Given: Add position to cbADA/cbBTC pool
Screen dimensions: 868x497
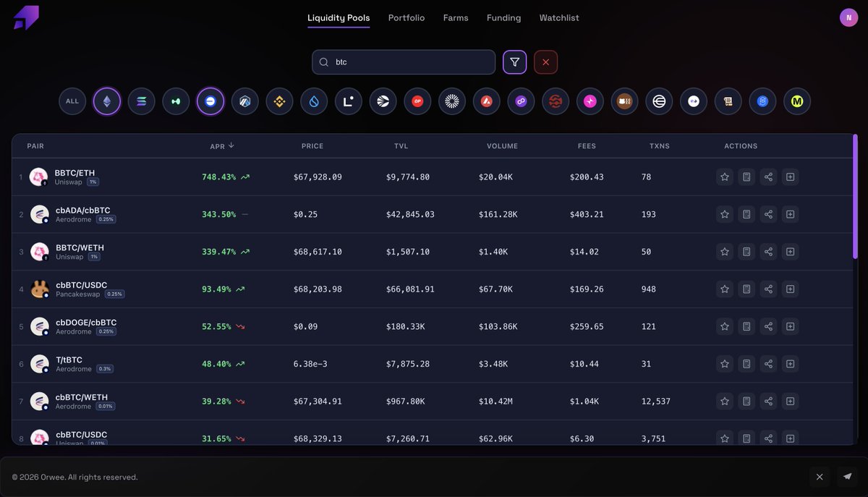Looking at the screenshot, I should click(790, 214).
